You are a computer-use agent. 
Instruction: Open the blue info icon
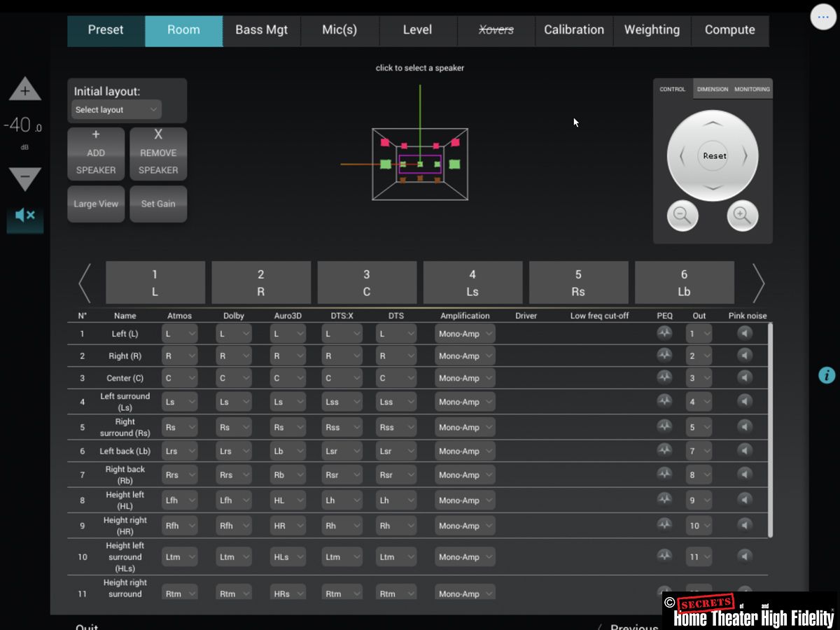coord(827,375)
